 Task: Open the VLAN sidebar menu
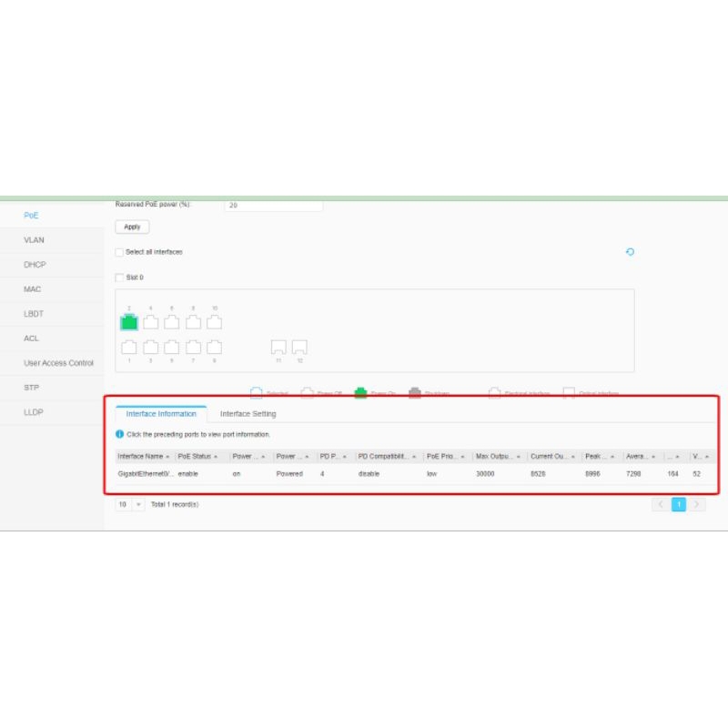pyautogui.click(x=34, y=240)
